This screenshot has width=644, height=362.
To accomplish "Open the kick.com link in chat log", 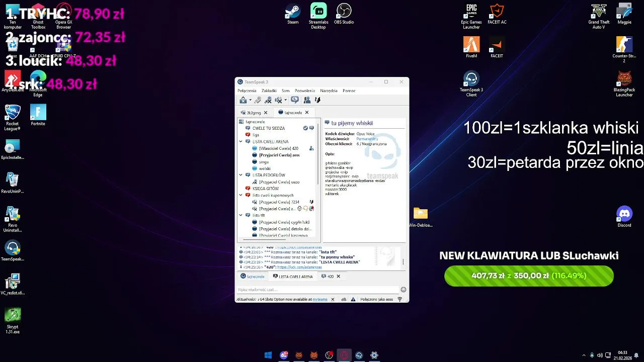I will tap(299, 267).
